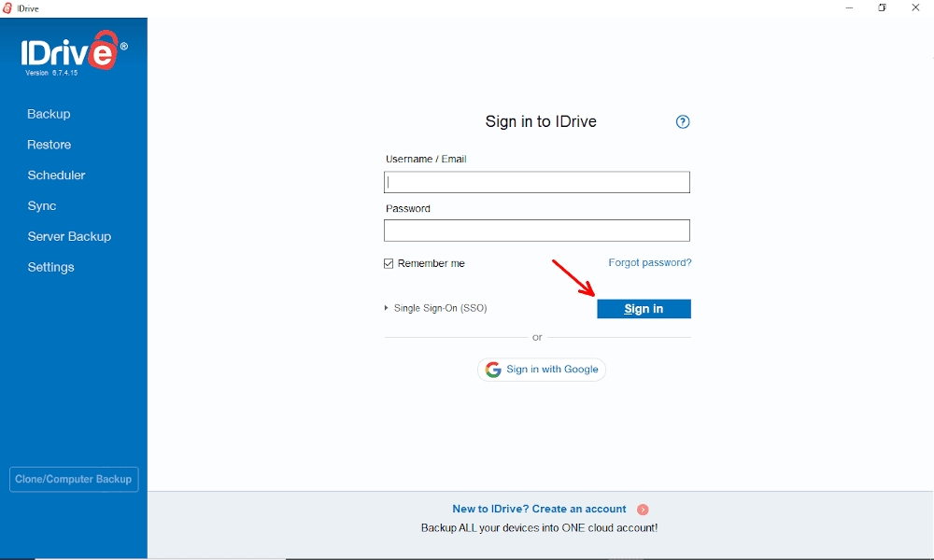Expand the Single Sign-On (SSO) section
The height and width of the screenshot is (560, 934).
[x=436, y=308]
